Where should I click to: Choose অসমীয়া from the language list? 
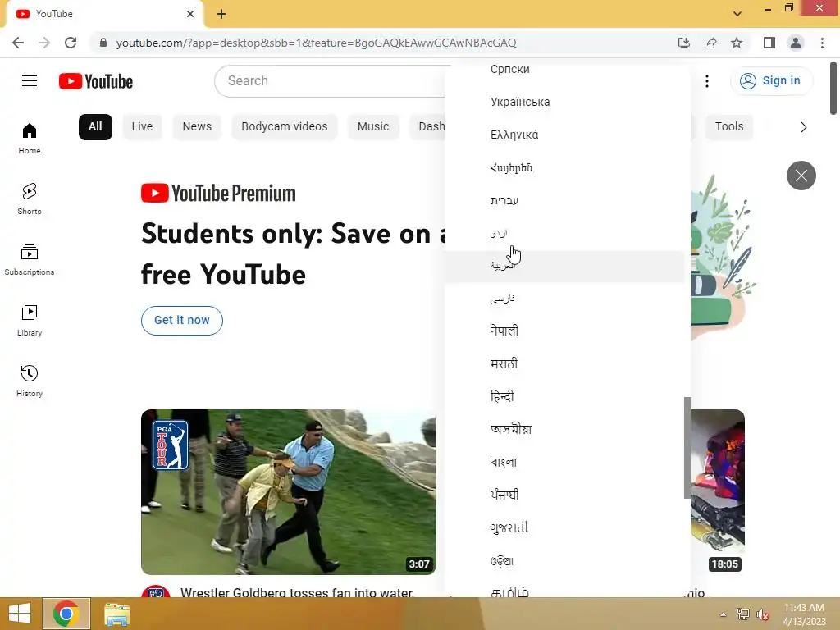click(x=564, y=430)
